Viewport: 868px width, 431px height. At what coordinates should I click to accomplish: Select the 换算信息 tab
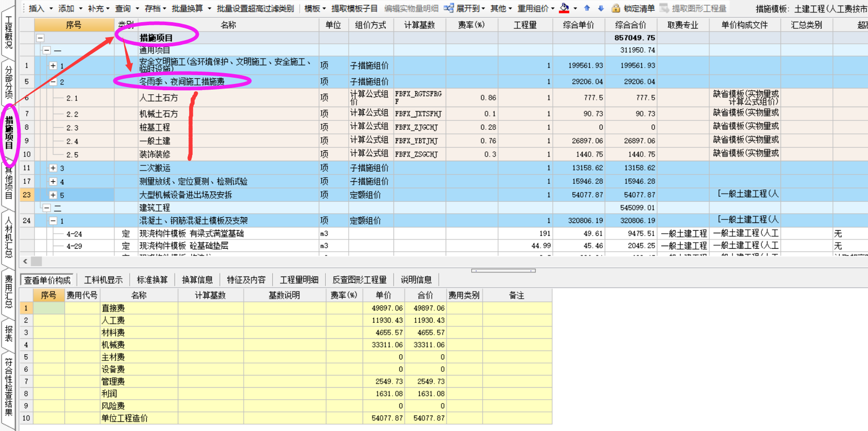(x=197, y=280)
